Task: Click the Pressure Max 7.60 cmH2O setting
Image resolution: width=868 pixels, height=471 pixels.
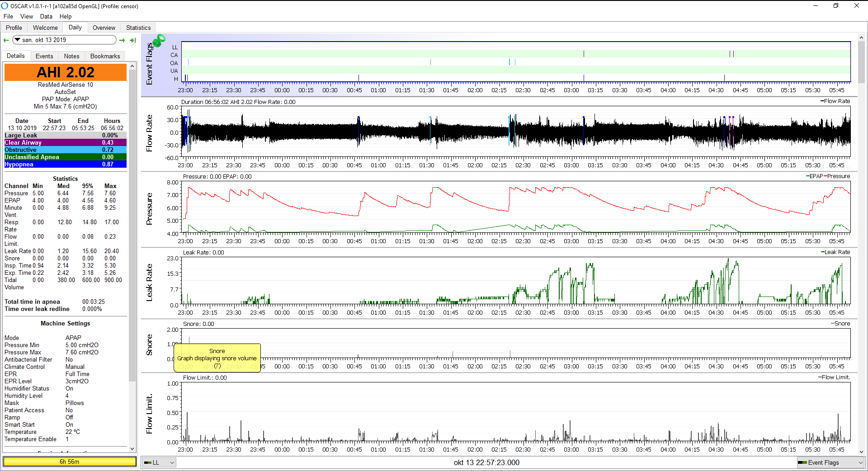Action: click(x=52, y=352)
